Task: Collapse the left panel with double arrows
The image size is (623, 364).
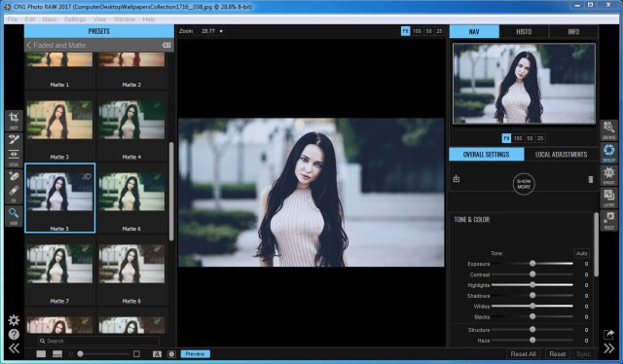Action: click(x=14, y=348)
